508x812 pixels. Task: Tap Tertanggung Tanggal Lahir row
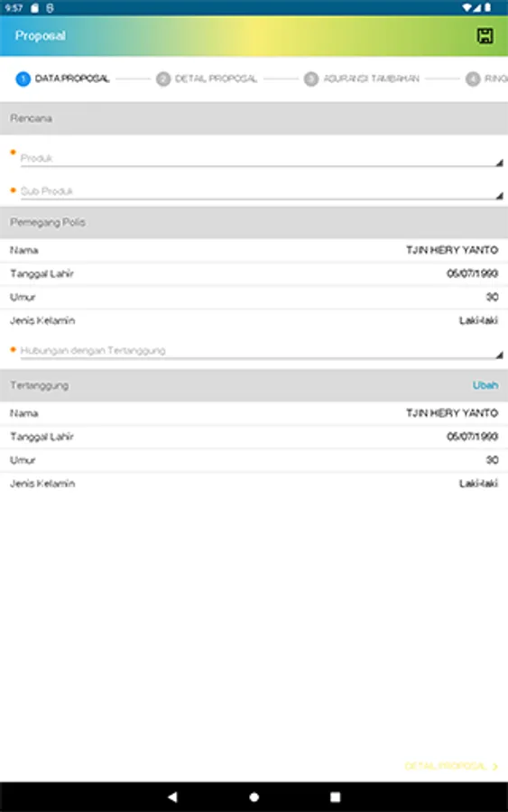click(x=254, y=437)
